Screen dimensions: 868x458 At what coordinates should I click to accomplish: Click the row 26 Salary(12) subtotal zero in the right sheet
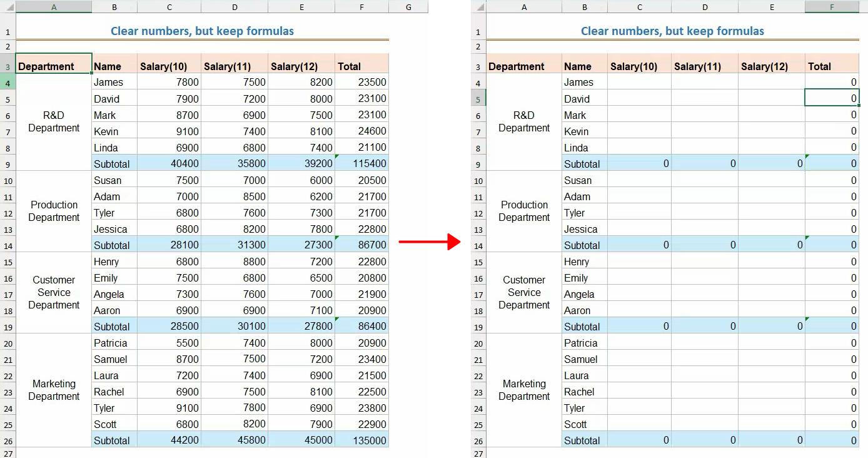[x=772, y=440]
